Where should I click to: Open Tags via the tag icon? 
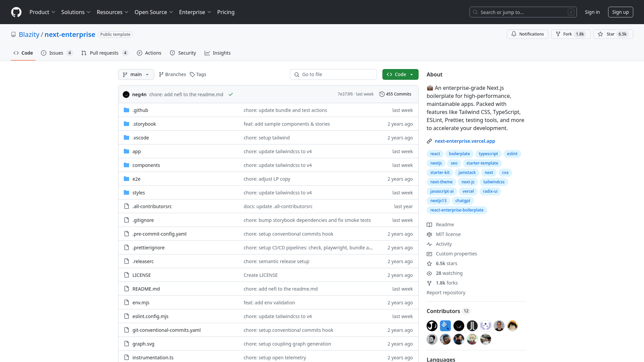[x=192, y=74]
